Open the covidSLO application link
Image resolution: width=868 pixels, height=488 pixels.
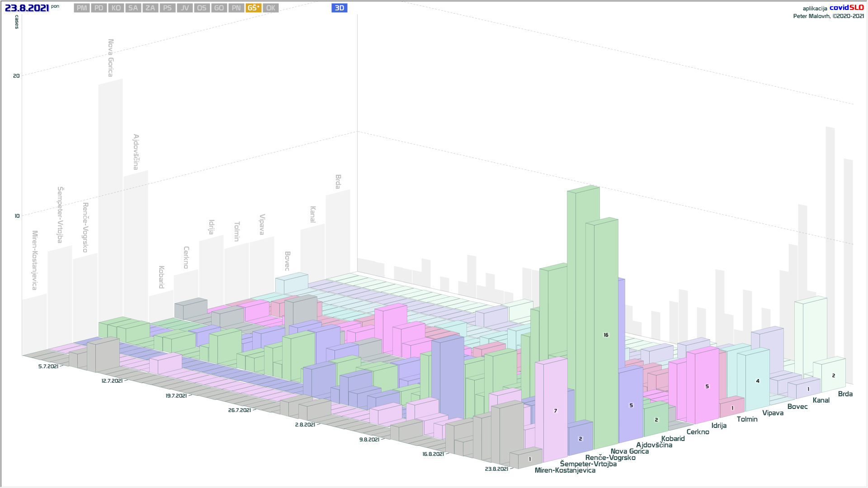846,8
